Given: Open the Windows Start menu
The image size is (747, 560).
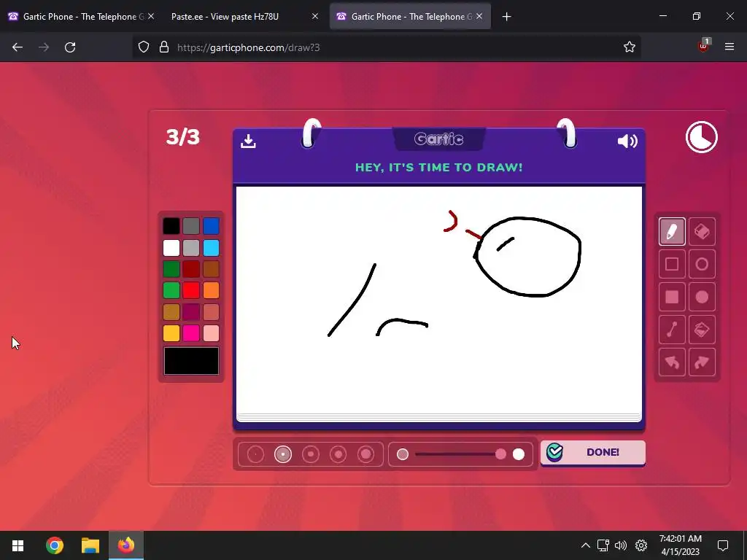Looking at the screenshot, I should tap(18, 545).
